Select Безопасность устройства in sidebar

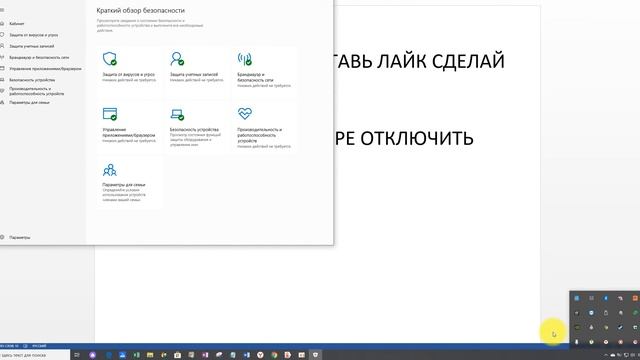click(32, 80)
